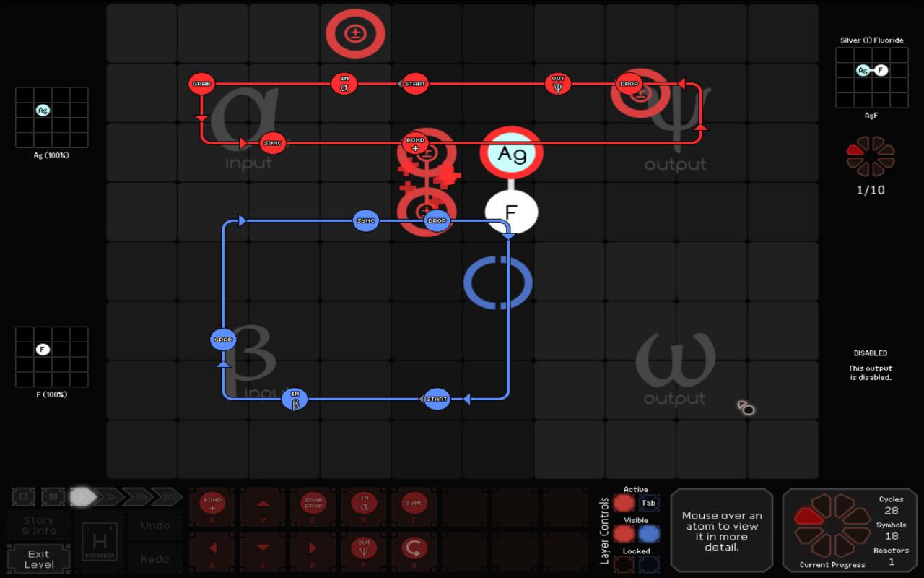924x578 pixels.
Task: Click the red GRAB instruction node
Action: click(x=201, y=84)
